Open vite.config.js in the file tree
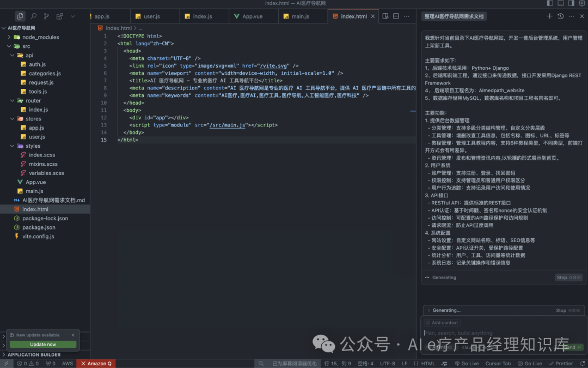This screenshot has width=588, height=368. 38,237
